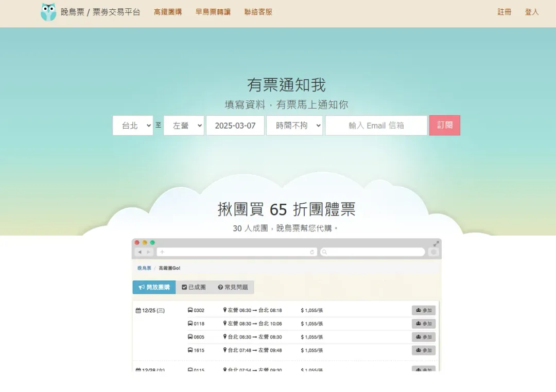
Task: Click the green dot in mock browser
Action: tap(152, 243)
